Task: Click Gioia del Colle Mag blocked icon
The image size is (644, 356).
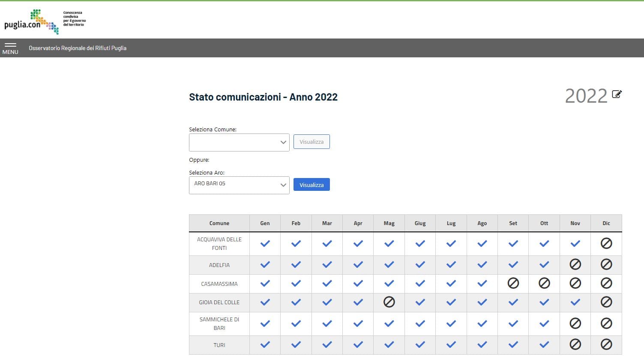Action: pos(389,302)
